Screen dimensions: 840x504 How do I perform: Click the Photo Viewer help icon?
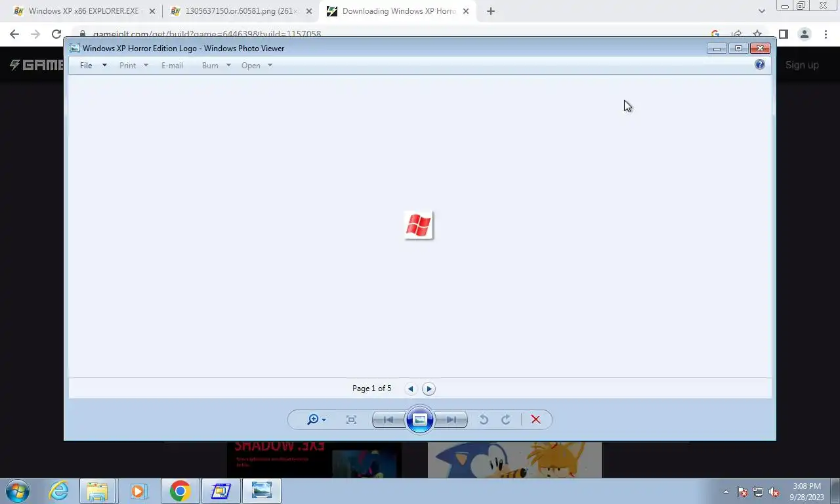(760, 64)
